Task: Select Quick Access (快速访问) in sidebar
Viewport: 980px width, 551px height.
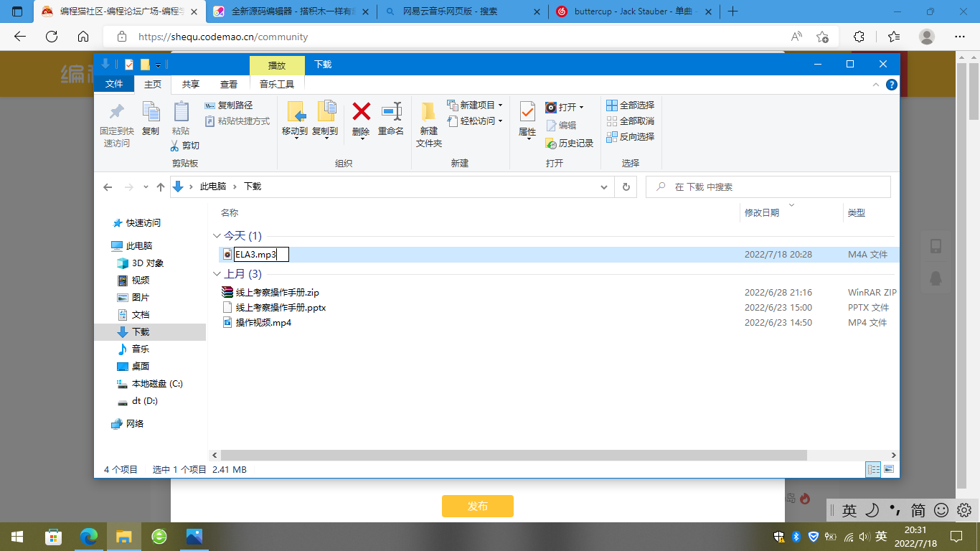Action: [143, 223]
